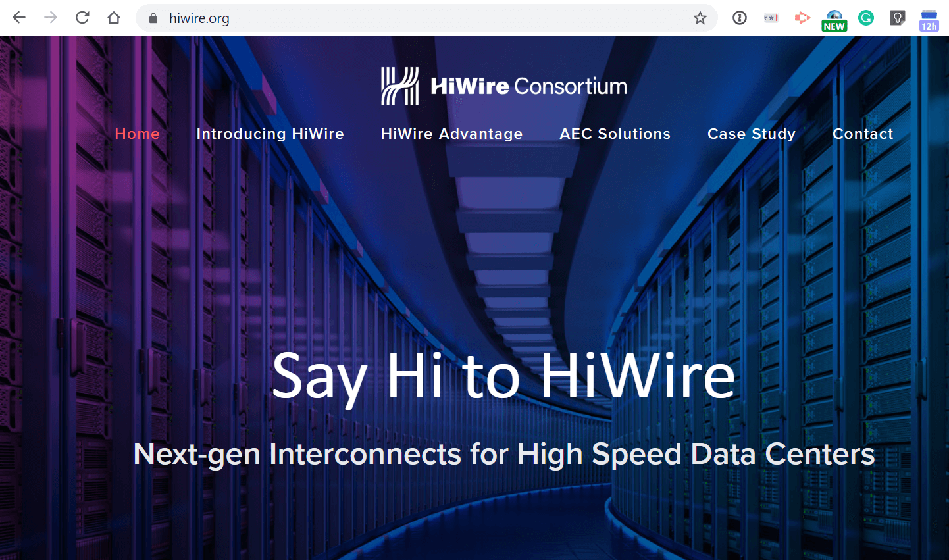Click the extension with the NEW badge
Viewport: 949px width, 560px height.
(x=834, y=18)
